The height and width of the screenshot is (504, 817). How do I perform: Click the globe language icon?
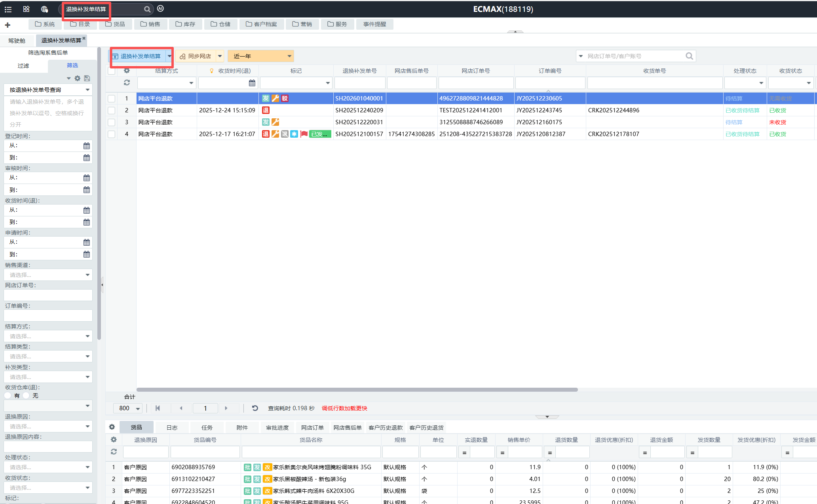tap(44, 9)
